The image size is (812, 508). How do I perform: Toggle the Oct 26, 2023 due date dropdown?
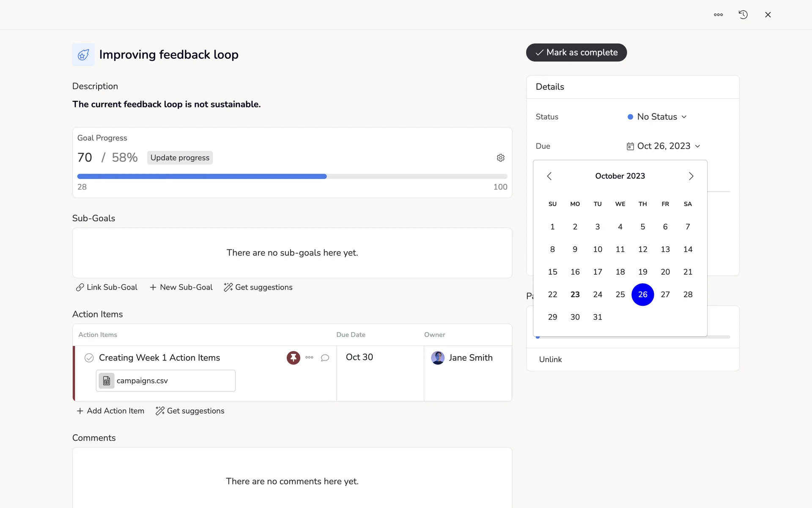coord(663,146)
